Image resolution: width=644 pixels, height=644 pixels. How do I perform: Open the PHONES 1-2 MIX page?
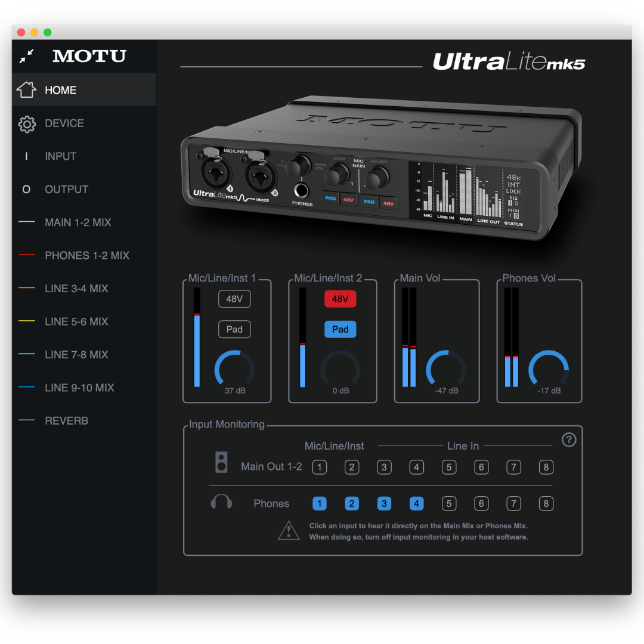(84, 255)
